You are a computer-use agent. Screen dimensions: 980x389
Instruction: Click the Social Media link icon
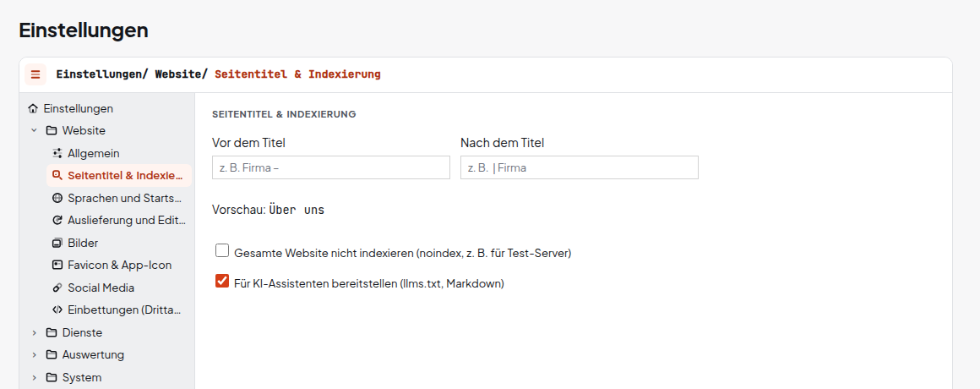pos(57,288)
